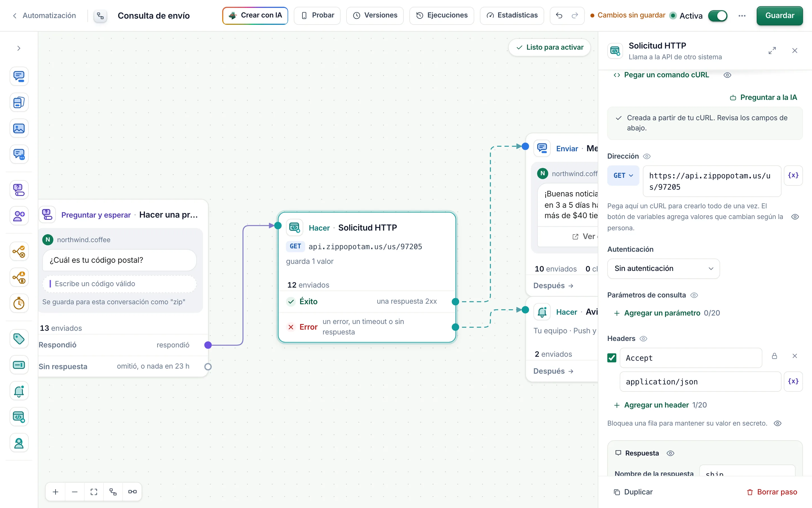The image size is (812, 508).
Task: Uncheck the Accept header checkbox
Action: coord(612,358)
